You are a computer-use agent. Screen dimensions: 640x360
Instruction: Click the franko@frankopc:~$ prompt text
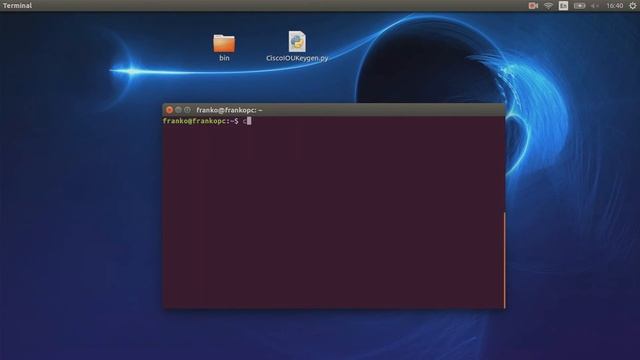pyautogui.click(x=200, y=121)
